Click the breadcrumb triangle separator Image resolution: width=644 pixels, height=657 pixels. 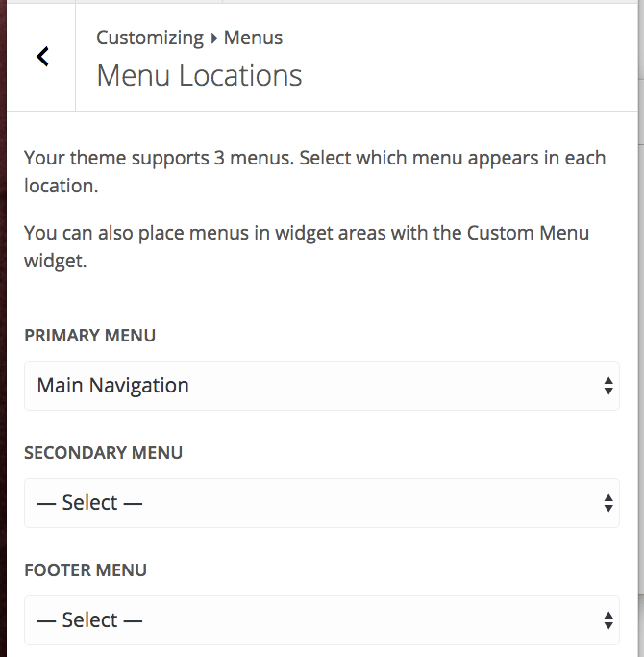point(213,38)
